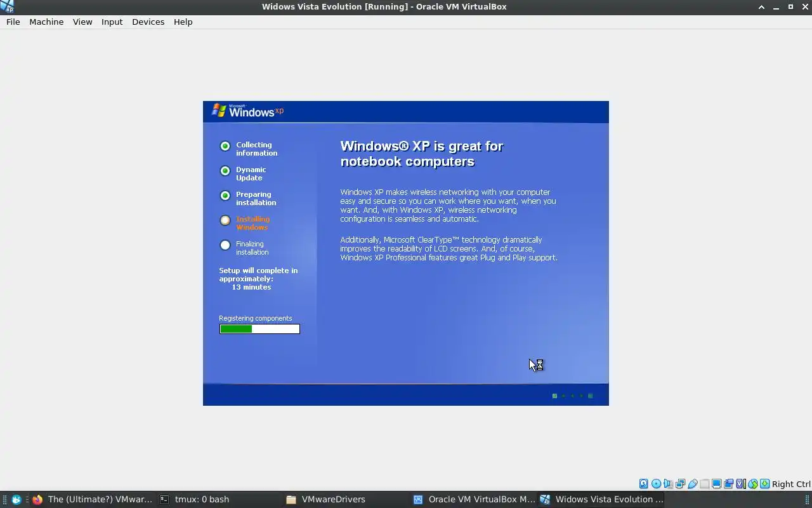Image resolution: width=812 pixels, height=508 pixels.
Task: Click the 'Dynamic Update' step text
Action: pos(251,173)
